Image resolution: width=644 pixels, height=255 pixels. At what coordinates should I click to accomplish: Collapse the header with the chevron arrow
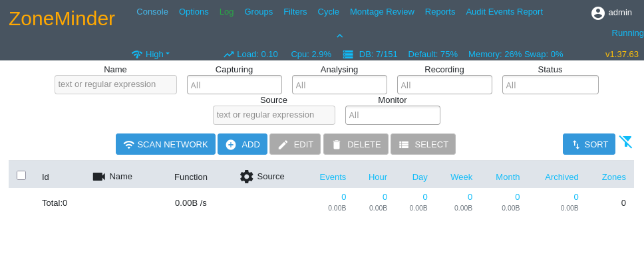(x=340, y=36)
